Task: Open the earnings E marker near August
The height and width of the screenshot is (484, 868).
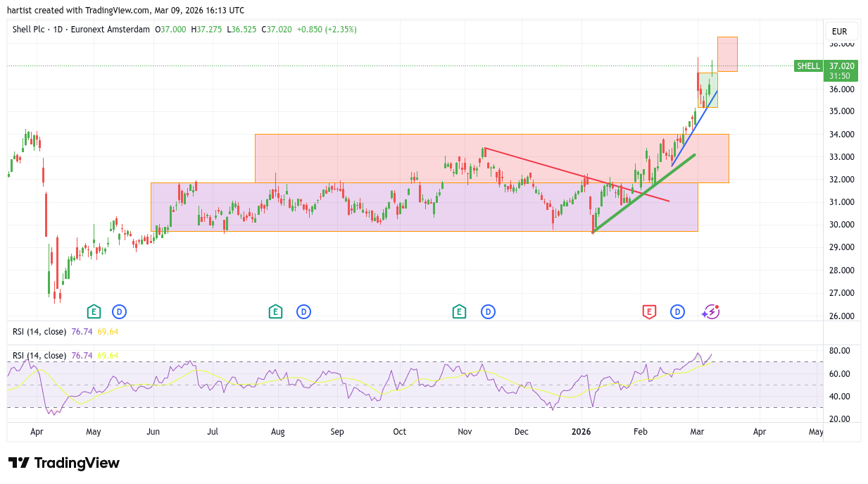Action: click(275, 311)
